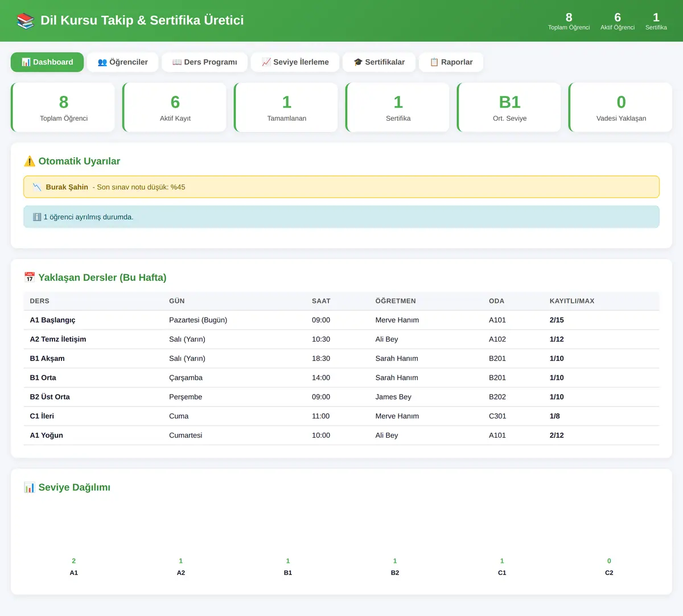Click the header Aktif Öğrenci counter
The width and height of the screenshot is (683, 616).
[618, 21]
